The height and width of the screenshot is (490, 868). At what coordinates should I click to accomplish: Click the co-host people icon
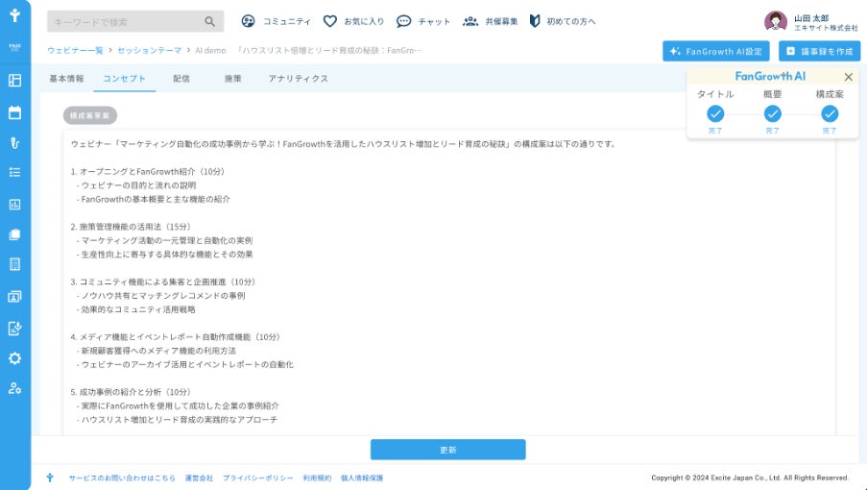pos(470,21)
